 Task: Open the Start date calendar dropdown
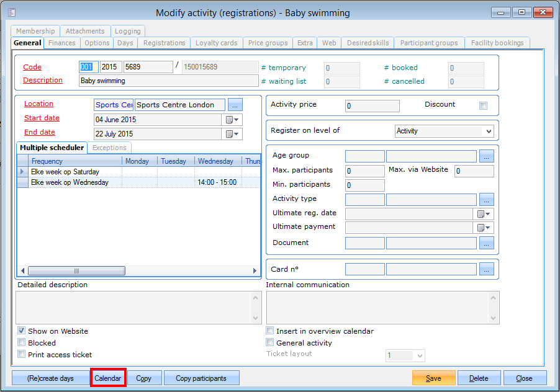(x=233, y=120)
